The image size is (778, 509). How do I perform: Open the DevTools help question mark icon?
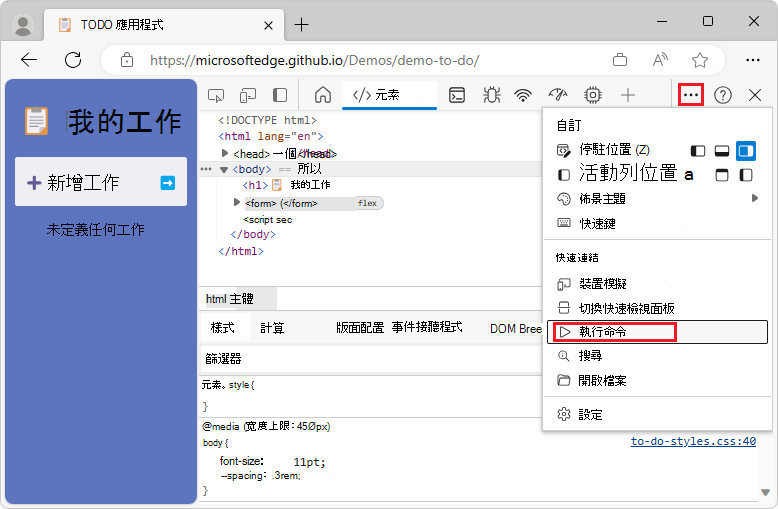[723, 95]
